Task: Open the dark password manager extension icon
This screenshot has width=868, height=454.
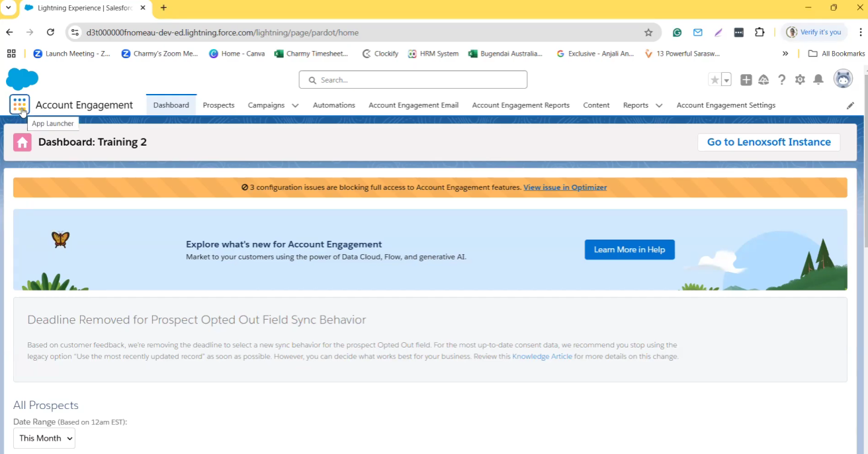Action: point(739,32)
